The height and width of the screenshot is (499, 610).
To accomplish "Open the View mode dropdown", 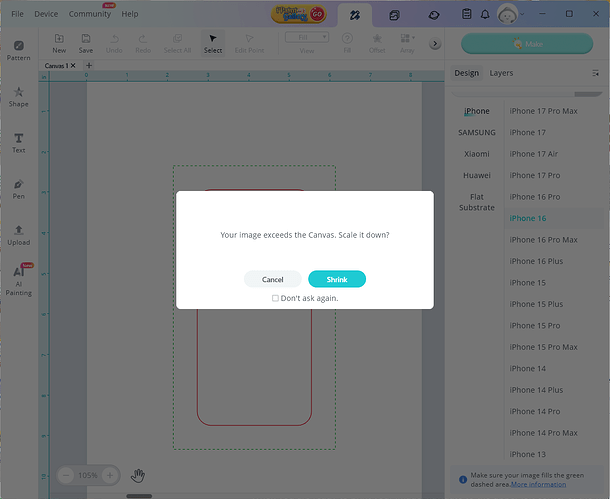I will (x=307, y=38).
